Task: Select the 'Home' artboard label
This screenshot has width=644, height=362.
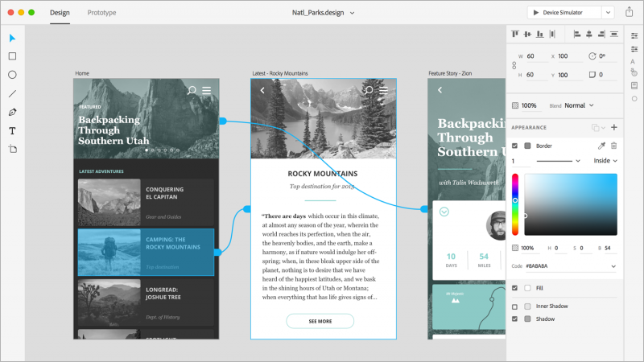Action: pos(82,73)
